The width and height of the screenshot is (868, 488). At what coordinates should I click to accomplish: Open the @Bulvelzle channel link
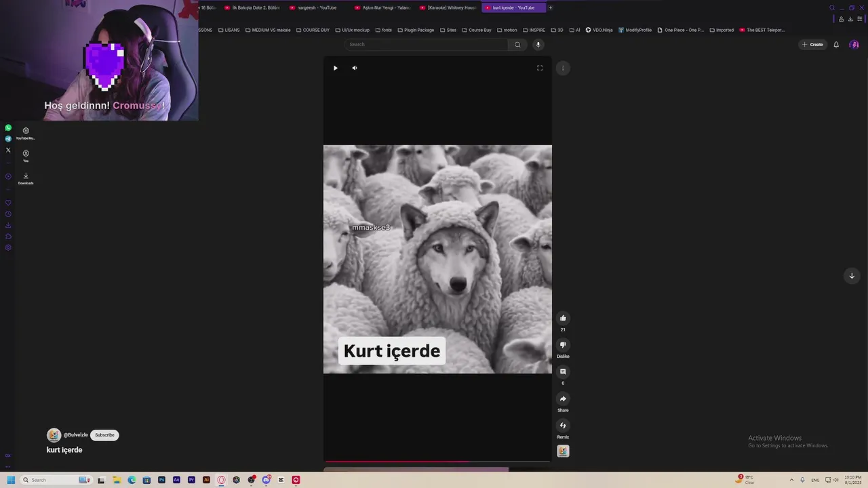76,435
